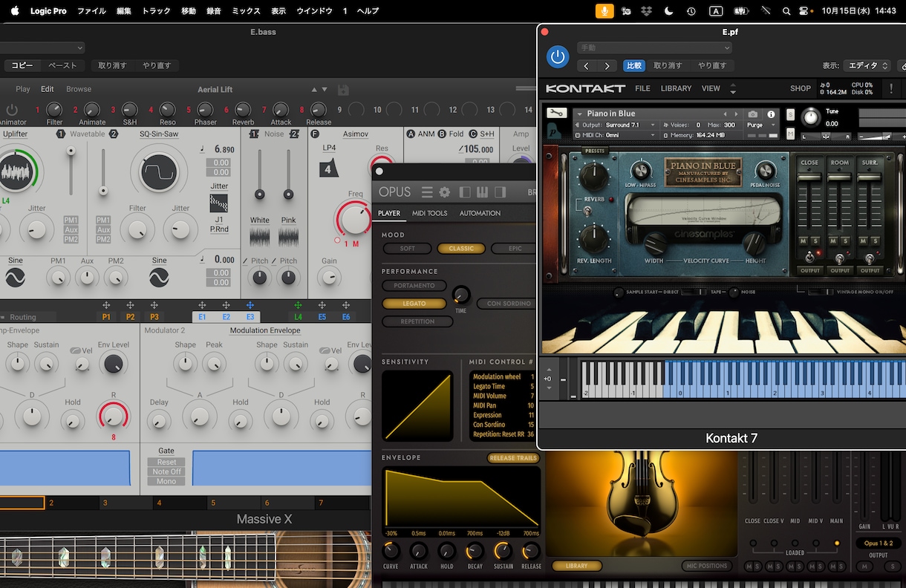Open the Kontakt Library menu
The height and width of the screenshot is (588, 906).
tap(676, 88)
